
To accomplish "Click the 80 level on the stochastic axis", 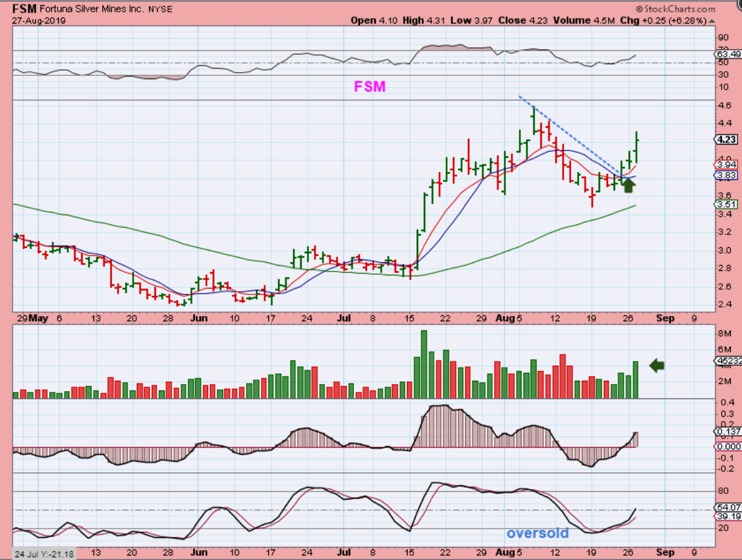I will (723, 491).
